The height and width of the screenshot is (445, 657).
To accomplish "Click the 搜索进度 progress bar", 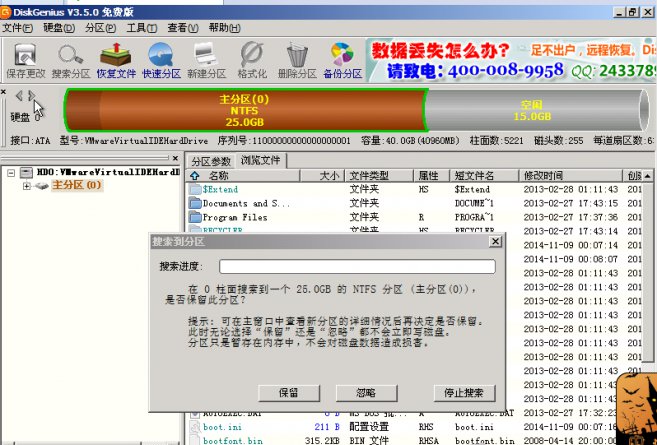I will (x=357, y=266).
